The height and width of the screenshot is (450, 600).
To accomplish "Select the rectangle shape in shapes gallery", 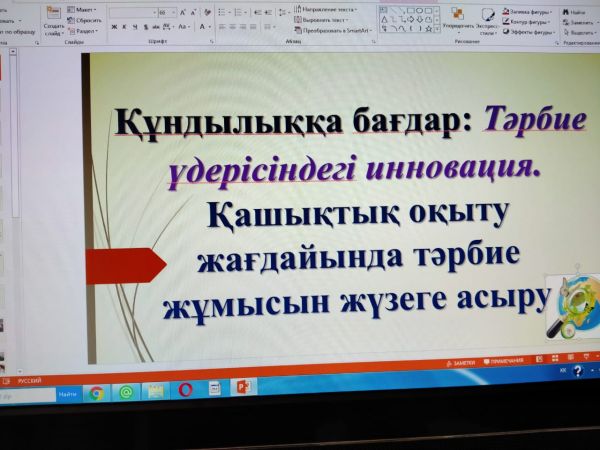I will point(411,11).
